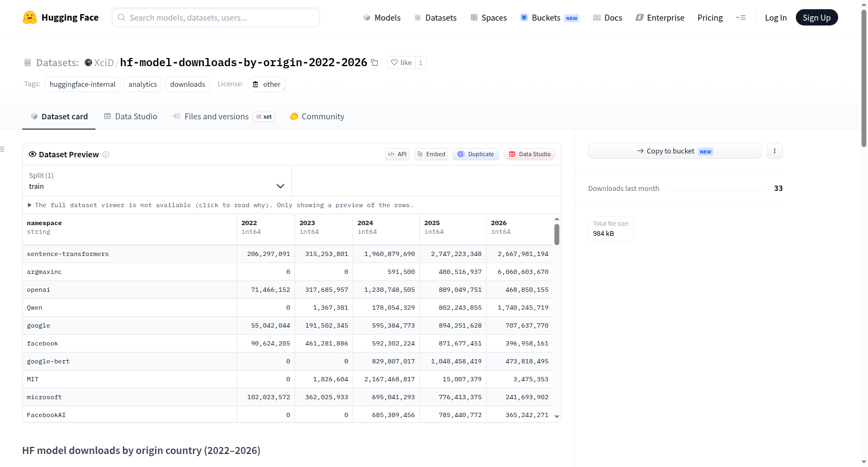Click the XciD namespace link
Image resolution: width=868 pixels, height=467 pixels.
tap(104, 62)
